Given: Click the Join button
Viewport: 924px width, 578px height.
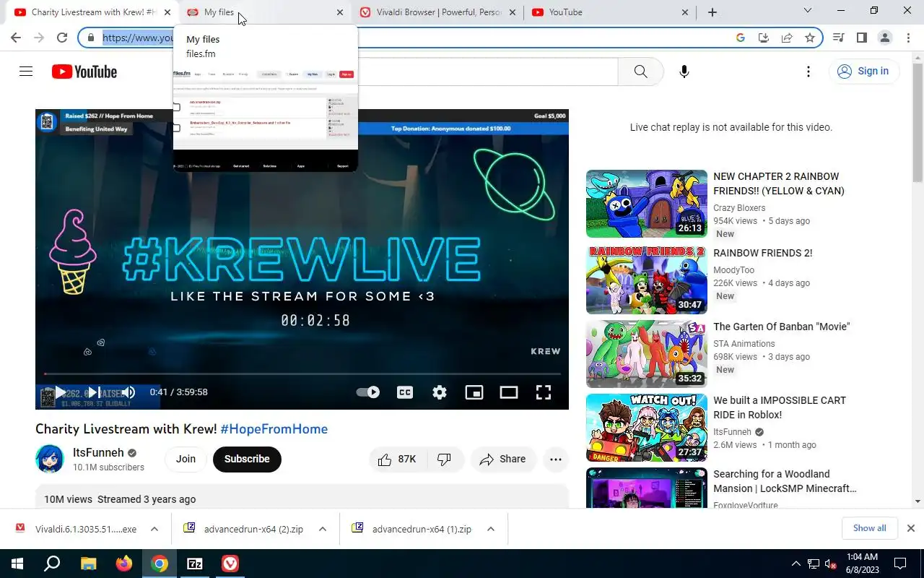Looking at the screenshot, I should [186, 459].
